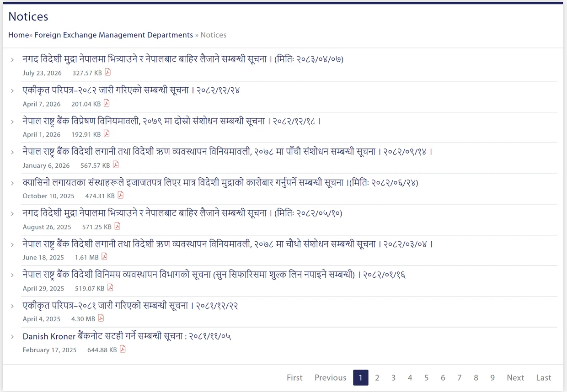
Task: Open विप्रेषण विनियमावली दोस्रो संशोधन notice
Action: coord(172,121)
